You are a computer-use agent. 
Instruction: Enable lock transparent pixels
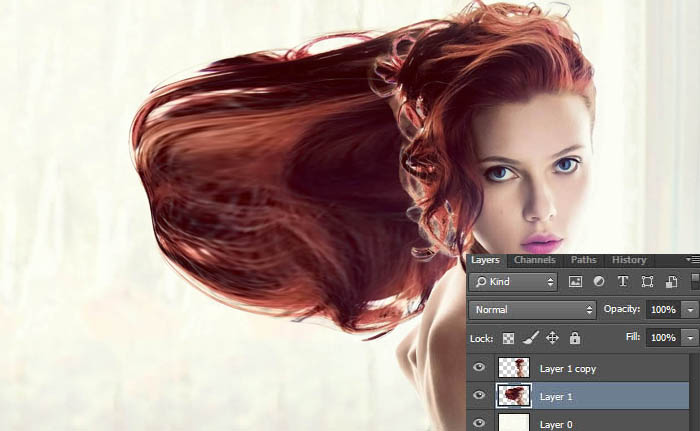pyautogui.click(x=508, y=338)
